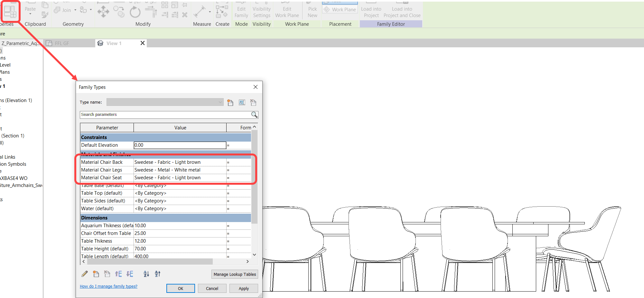Edit a parameter using the pencil icon

[84, 273]
